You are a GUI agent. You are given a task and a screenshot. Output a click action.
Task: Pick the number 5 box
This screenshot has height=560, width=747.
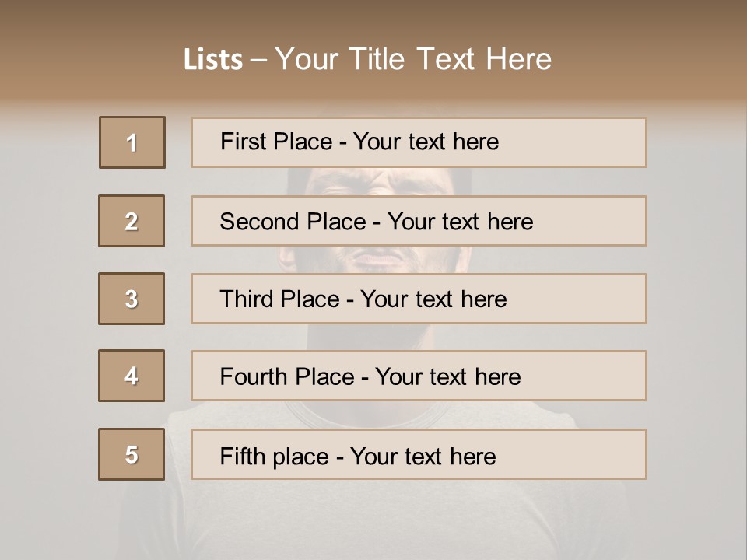(x=132, y=453)
